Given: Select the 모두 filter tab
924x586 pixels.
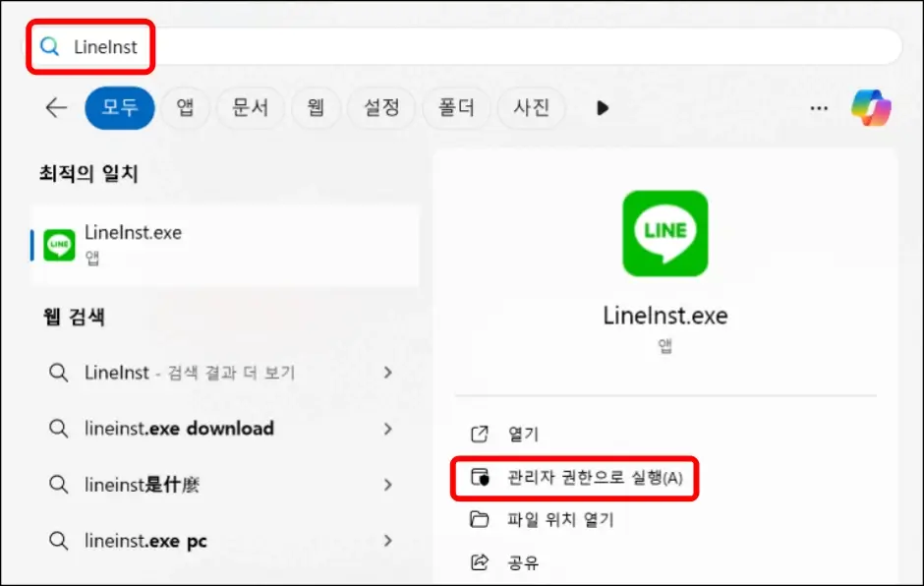Looking at the screenshot, I should [x=120, y=108].
